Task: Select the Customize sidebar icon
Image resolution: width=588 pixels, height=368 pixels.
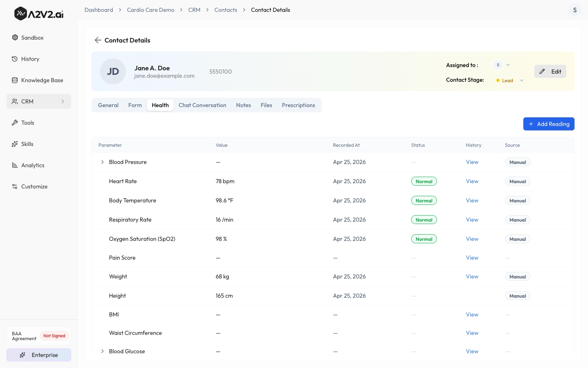Action: [x=15, y=186]
